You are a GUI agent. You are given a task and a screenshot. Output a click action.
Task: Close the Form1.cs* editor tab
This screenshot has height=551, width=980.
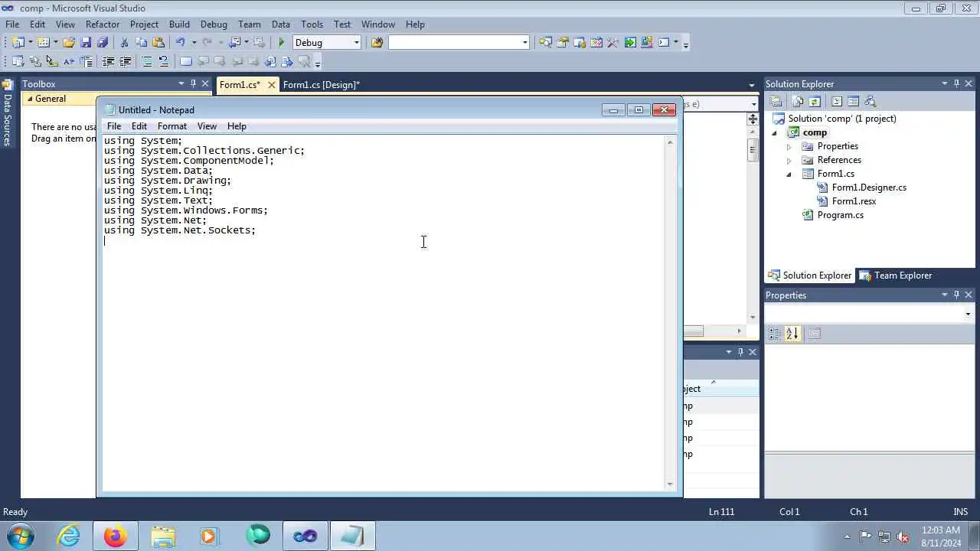[271, 85]
